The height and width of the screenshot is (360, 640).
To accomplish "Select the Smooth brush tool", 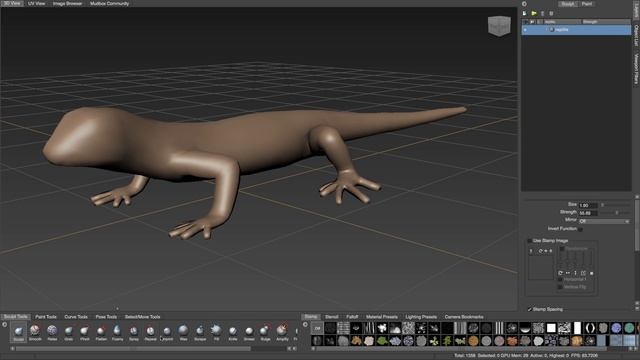I will tap(35, 331).
